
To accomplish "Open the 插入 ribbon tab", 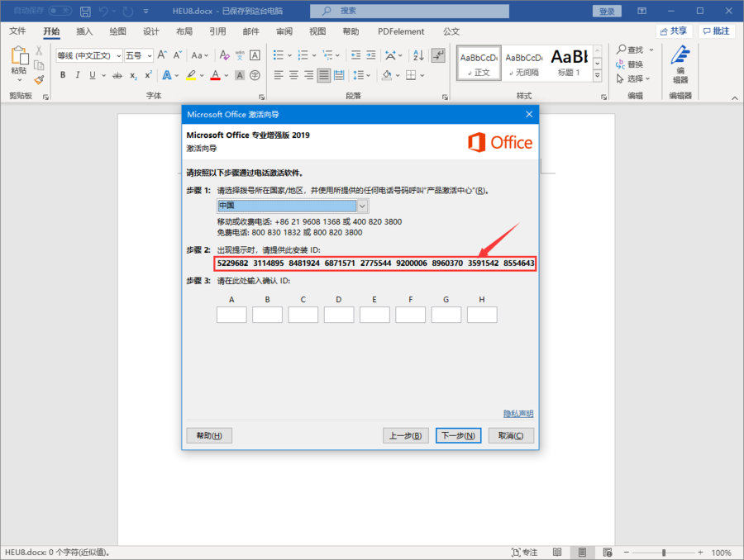I will pos(84,31).
